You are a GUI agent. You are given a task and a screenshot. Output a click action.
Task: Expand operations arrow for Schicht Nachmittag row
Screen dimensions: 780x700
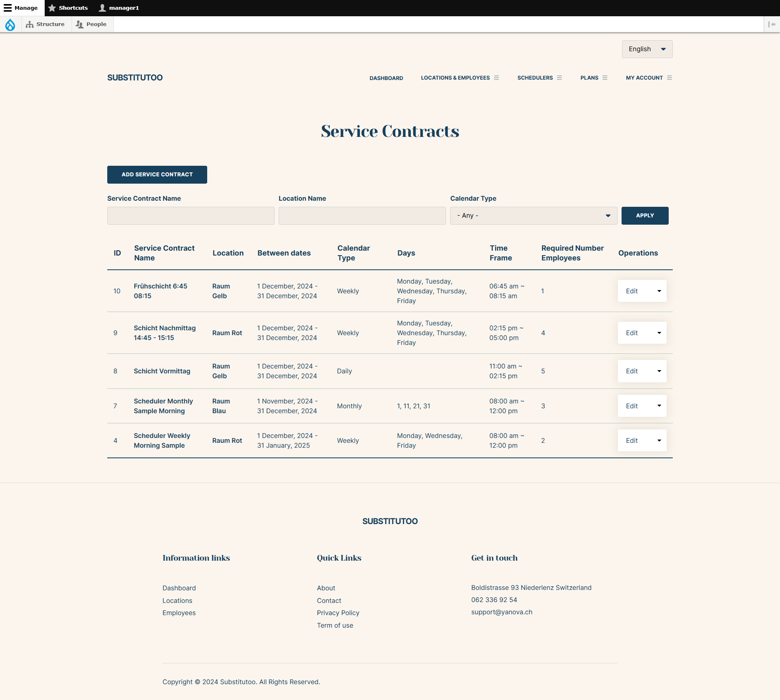pyautogui.click(x=659, y=333)
